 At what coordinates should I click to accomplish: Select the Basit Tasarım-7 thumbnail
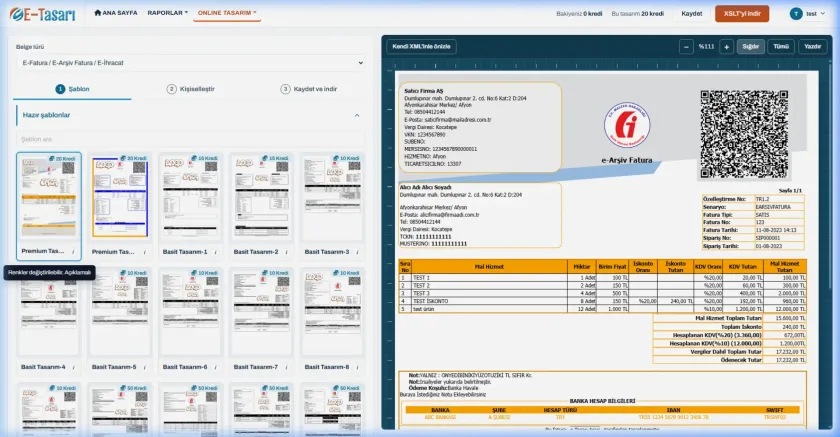pyautogui.click(x=262, y=313)
